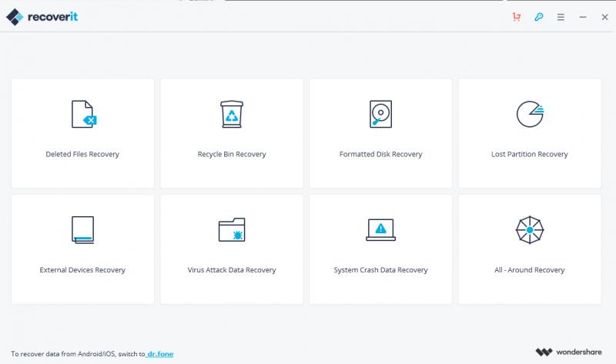Select "External Devices Recovery" label

tap(82, 270)
